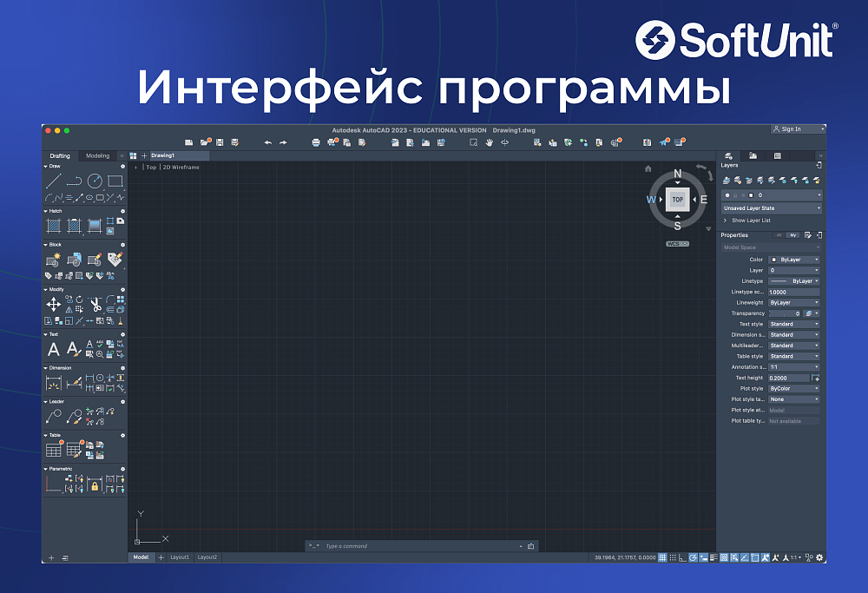The image size is (868, 593).
Task: Select the Circle draw tool
Action: 95,181
